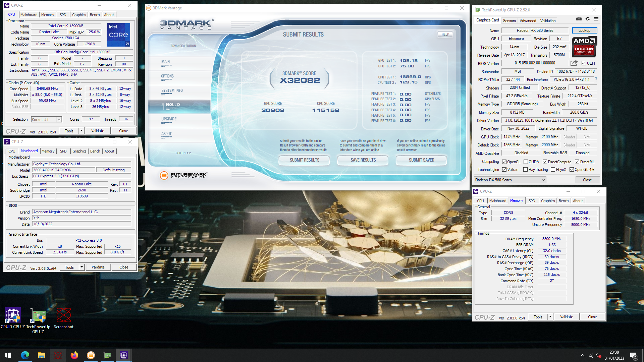Take GPU-Z screenshot via camera icon
The width and height of the screenshot is (644, 362).
click(579, 19)
